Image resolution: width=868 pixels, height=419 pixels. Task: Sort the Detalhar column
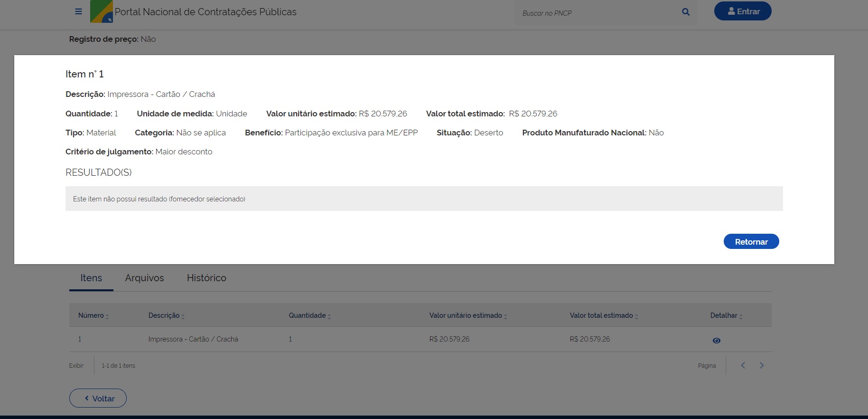point(726,315)
